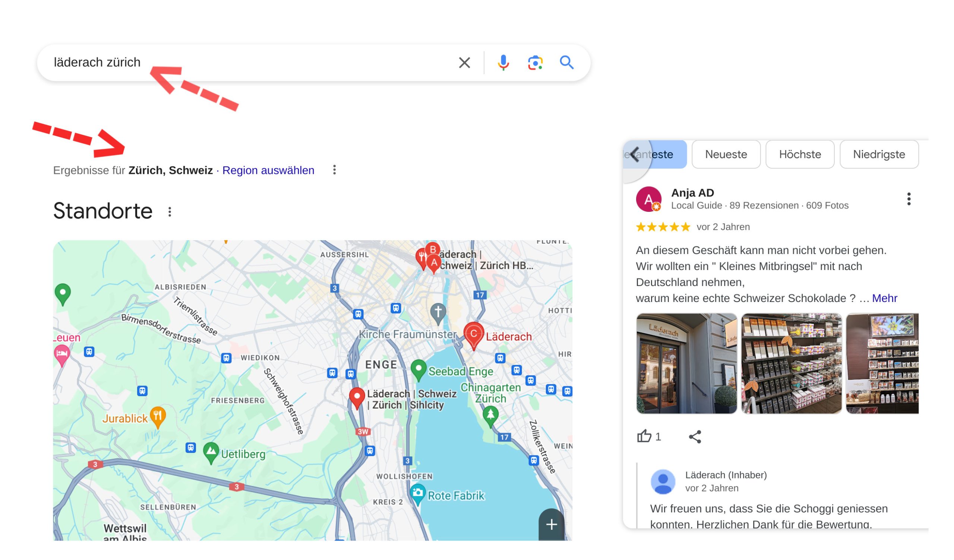Select map pin B near Zürich HB
This screenshot has width=954, height=560.
click(x=432, y=249)
